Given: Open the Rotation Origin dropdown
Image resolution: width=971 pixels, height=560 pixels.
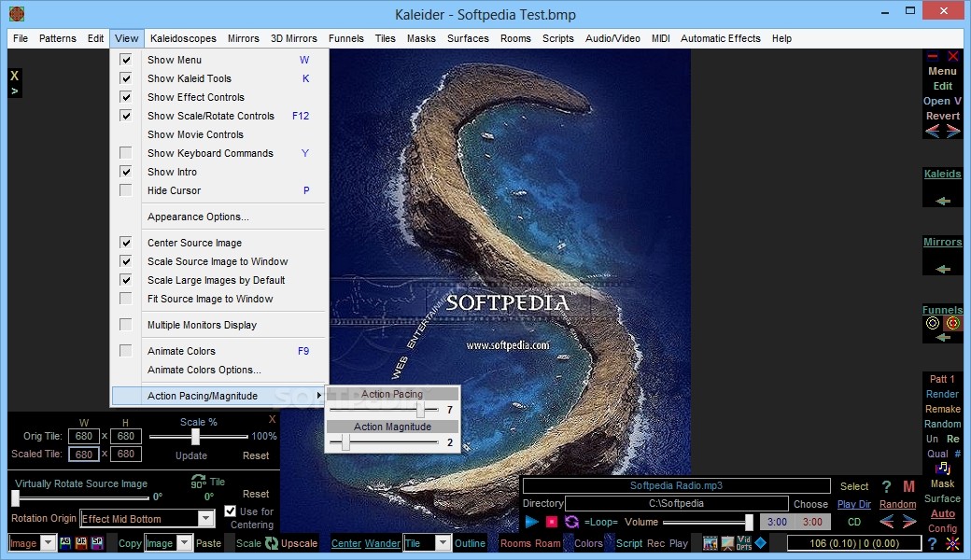Looking at the screenshot, I should 206,518.
